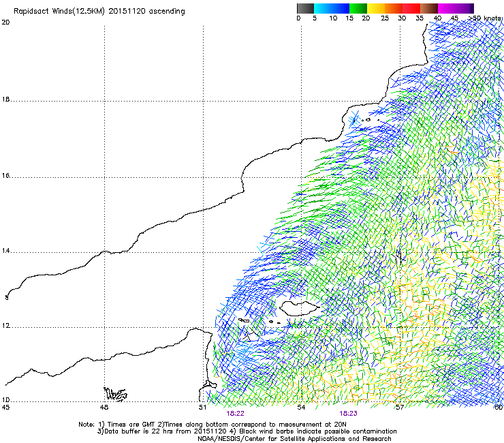The height and width of the screenshot is (443, 504).
Task: Click the yellow 20-25 knots legend band
Action: [x=376, y=8]
